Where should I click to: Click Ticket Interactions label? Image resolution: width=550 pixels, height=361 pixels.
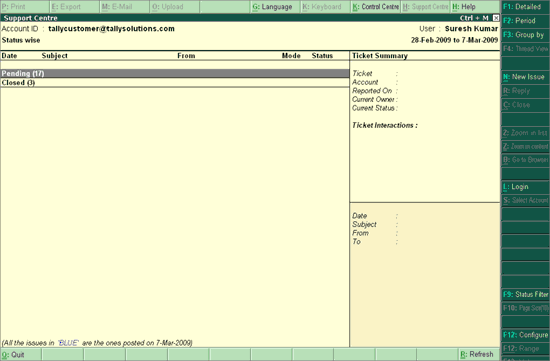point(385,126)
